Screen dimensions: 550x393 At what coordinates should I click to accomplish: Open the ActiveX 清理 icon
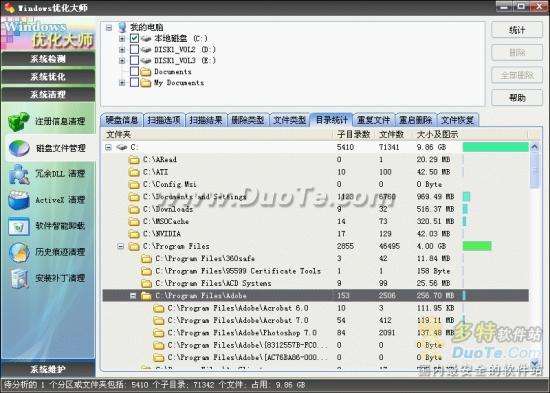click(19, 200)
